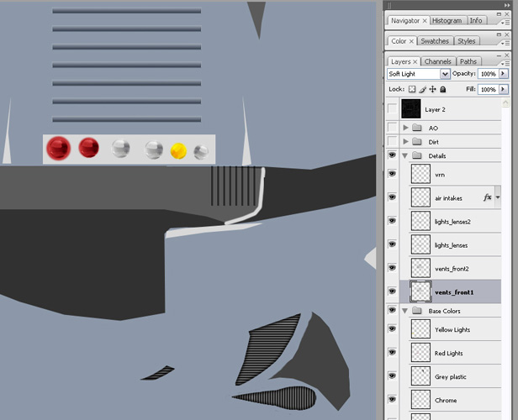Click lock transparent pixels icon

coord(413,89)
